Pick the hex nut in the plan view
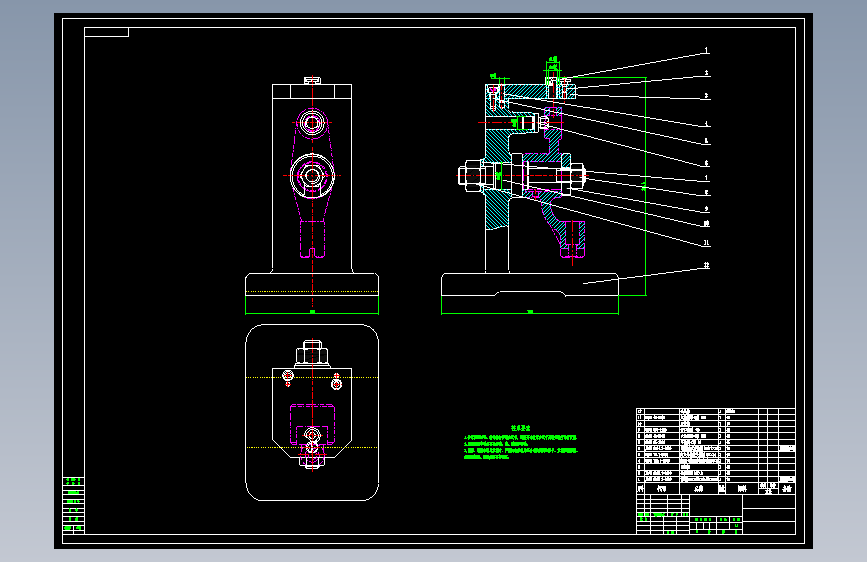Image resolution: width=867 pixels, height=562 pixels. [312, 354]
